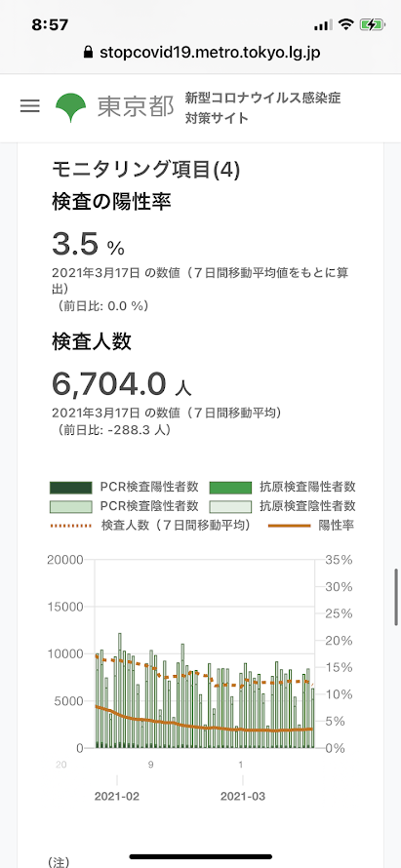Tap the iOS home indicator bar
This screenshot has width=401, height=868.
tap(201, 856)
